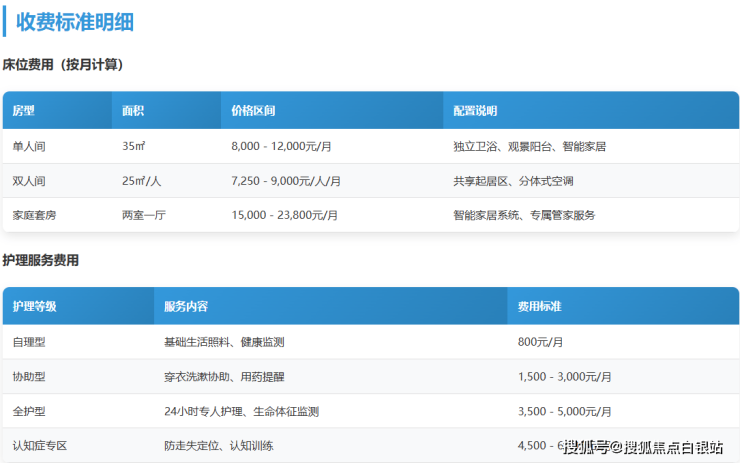
Task: Click the 房型 column header
Action: point(24,111)
